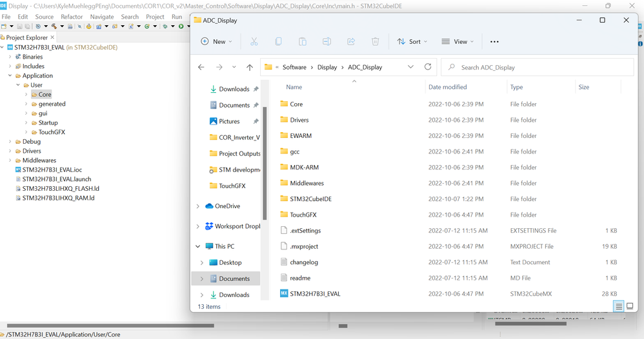
Task: Click the Search ADC_Display input field
Action: click(538, 67)
